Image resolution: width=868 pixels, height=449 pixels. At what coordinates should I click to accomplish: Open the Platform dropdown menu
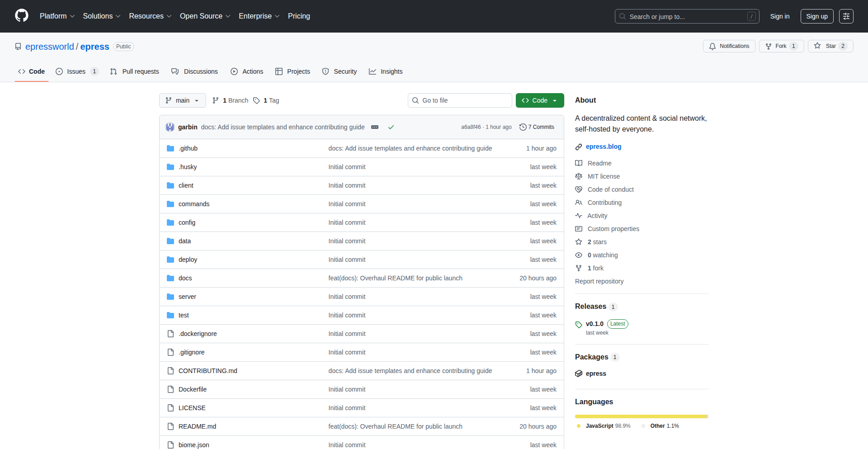[57, 16]
